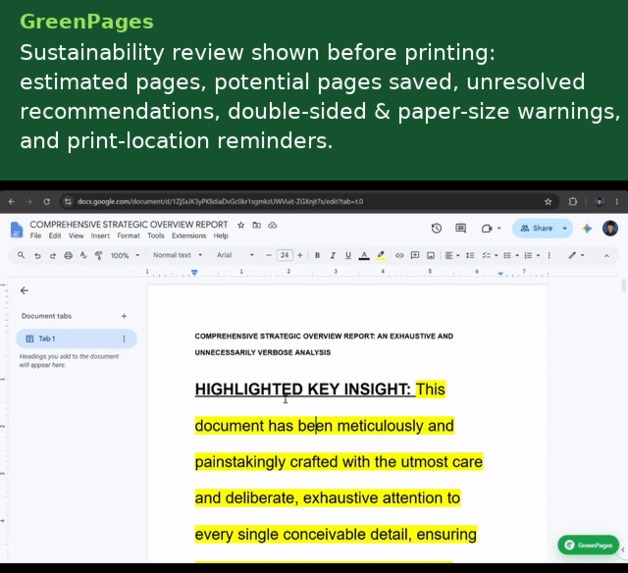628x573 pixels.
Task: Open the Edit menu
Action: click(55, 236)
